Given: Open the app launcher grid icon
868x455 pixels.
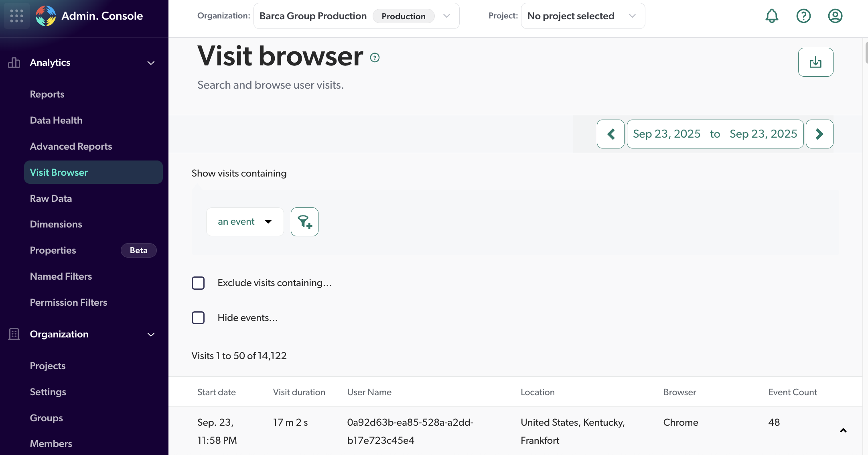Looking at the screenshot, I should click(x=16, y=16).
